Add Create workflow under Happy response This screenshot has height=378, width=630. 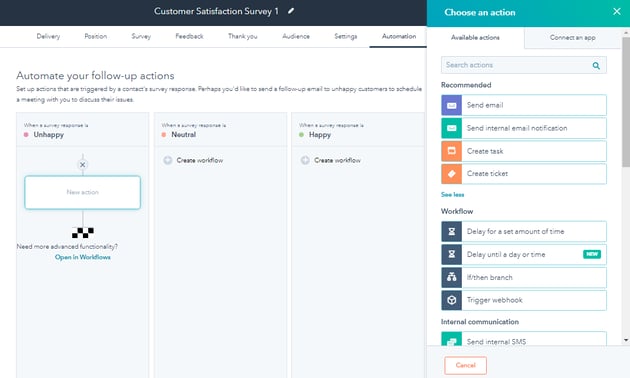[331, 160]
